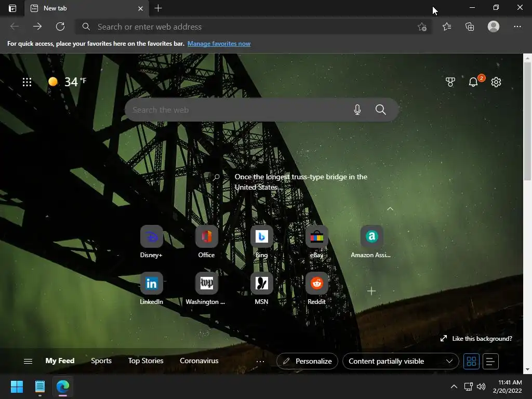
Task: Select the My Feed tab
Action: click(60, 361)
